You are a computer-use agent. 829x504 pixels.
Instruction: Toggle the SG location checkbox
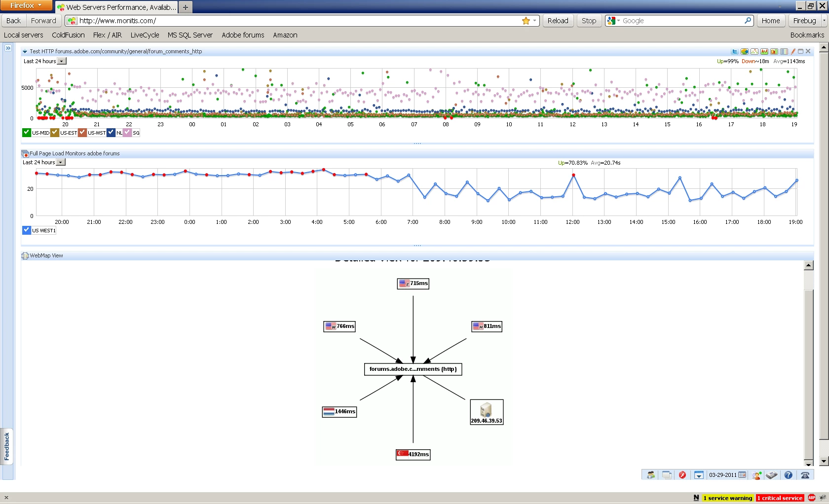[x=128, y=132]
